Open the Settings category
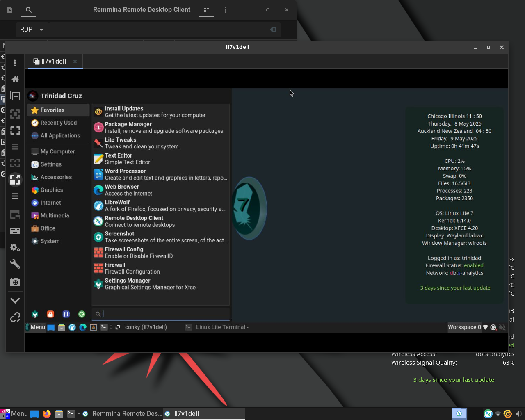525x420 pixels. point(58,164)
